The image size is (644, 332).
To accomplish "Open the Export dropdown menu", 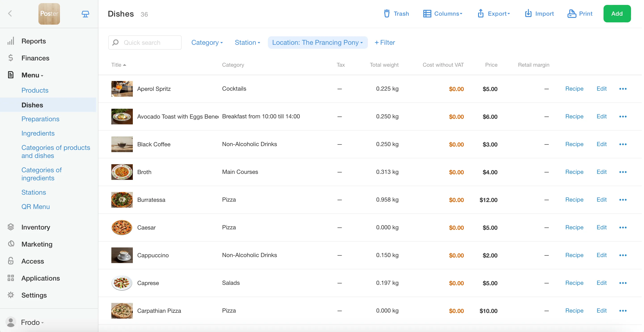I will 494,13.
